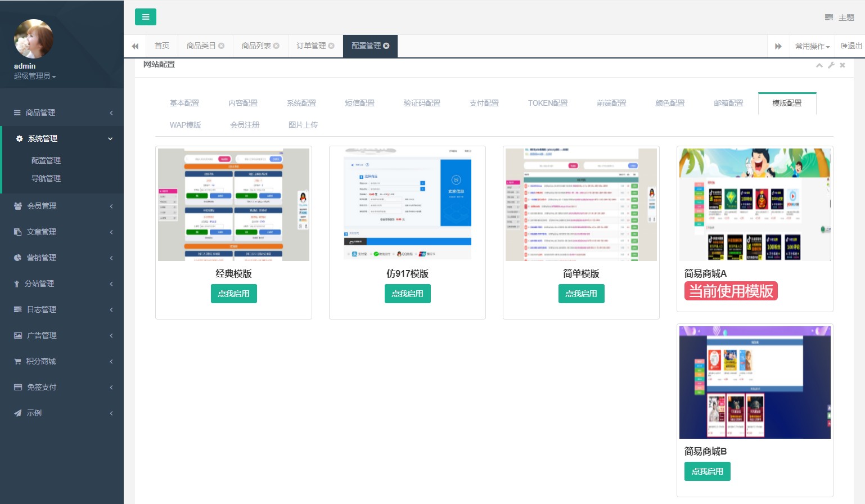
Task: Expand the 日志管理 menu chevron
Action: [x=111, y=309]
